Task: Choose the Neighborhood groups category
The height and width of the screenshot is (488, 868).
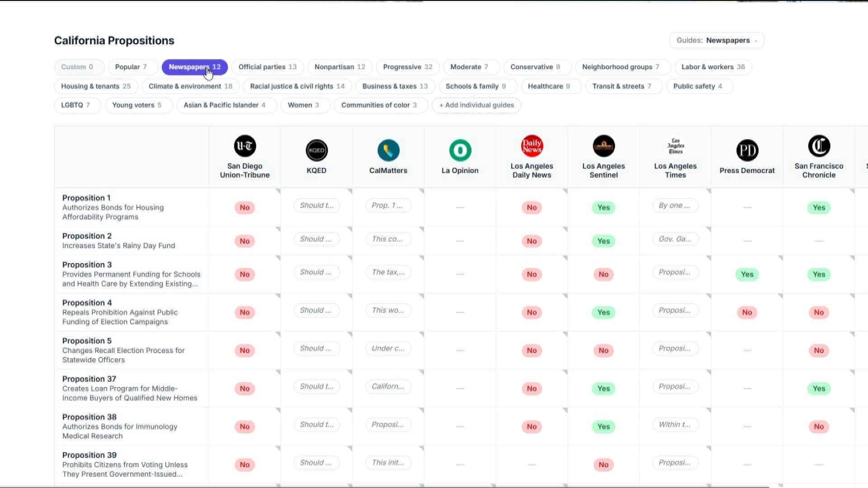Action: [623, 67]
